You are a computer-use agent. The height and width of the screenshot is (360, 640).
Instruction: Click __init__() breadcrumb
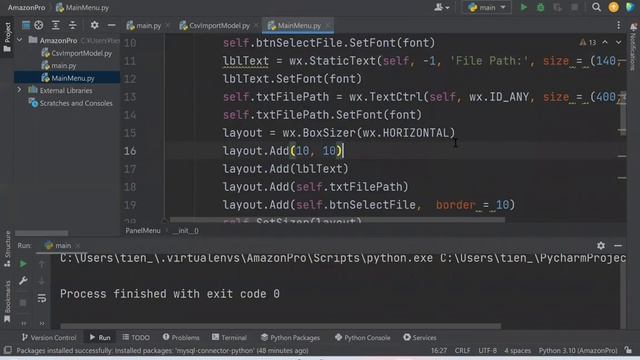point(185,231)
